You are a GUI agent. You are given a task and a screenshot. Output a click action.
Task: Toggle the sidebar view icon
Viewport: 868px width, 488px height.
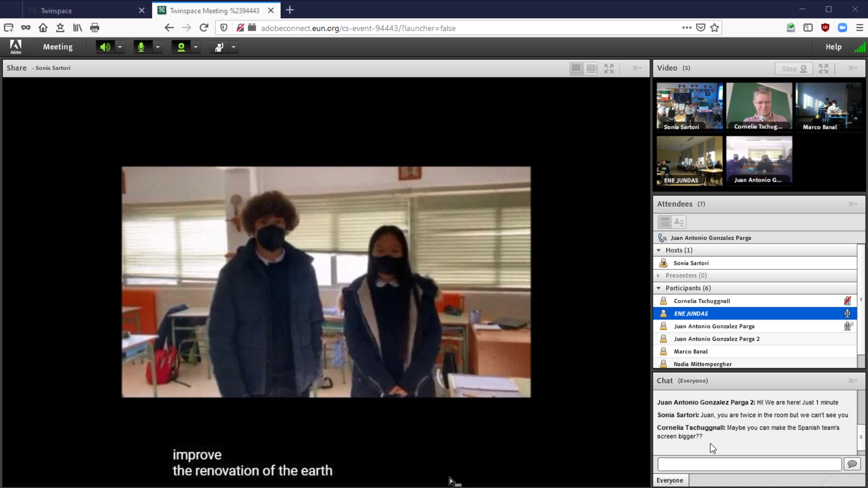point(808,28)
